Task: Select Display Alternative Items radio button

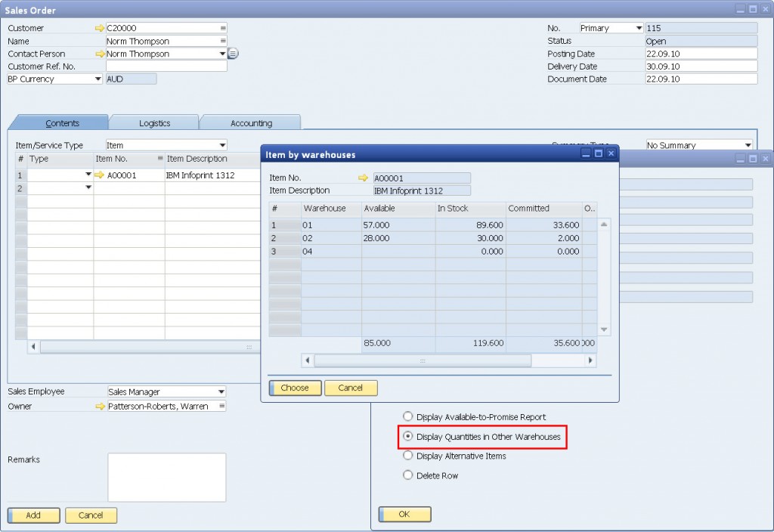Action: (408, 456)
